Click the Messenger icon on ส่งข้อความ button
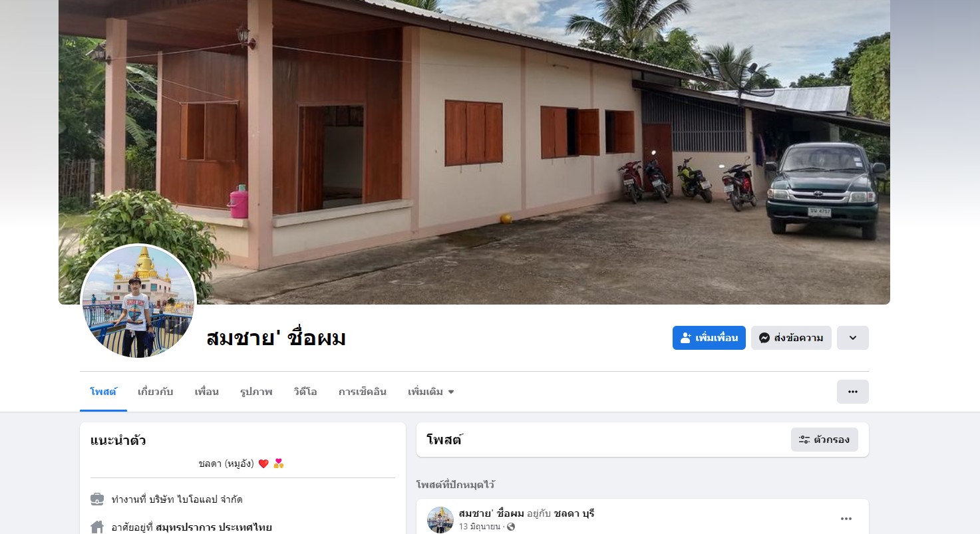The image size is (980, 534). (x=764, y=338)
